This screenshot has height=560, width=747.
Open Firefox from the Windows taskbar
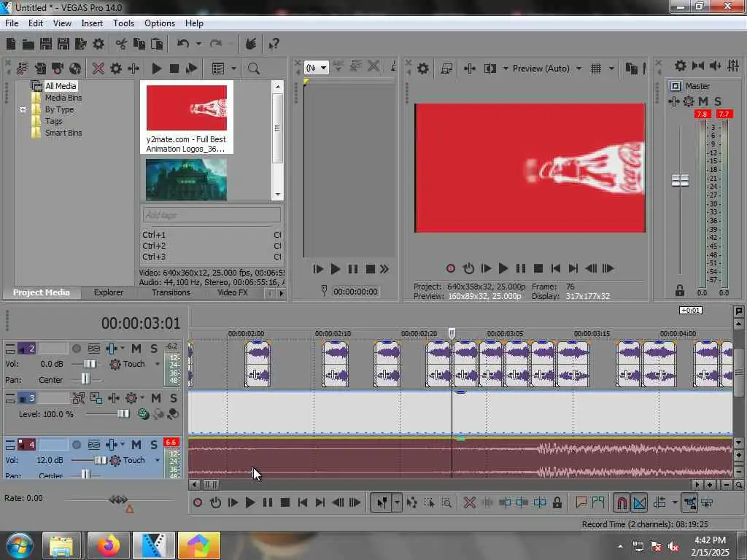point(108,545)
